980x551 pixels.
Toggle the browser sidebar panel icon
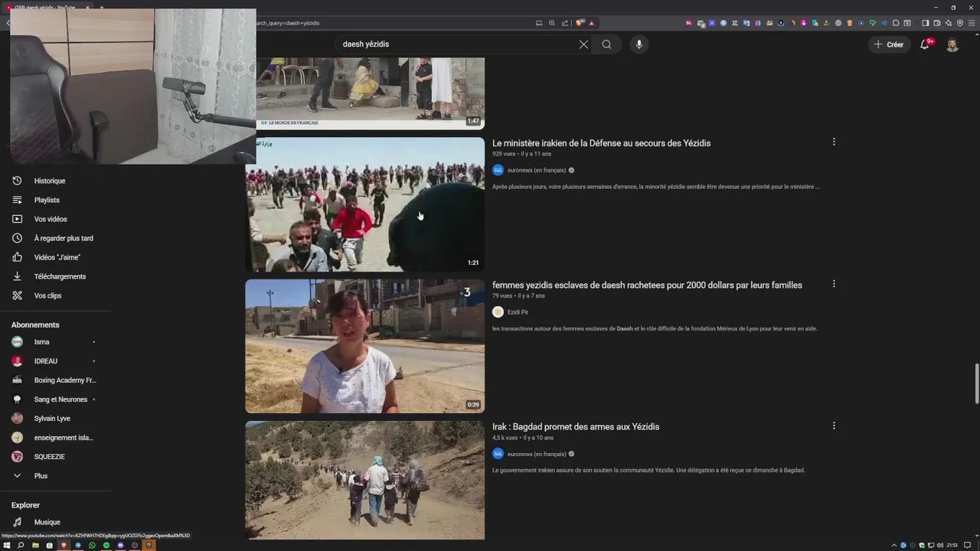[x=925, y=23]
